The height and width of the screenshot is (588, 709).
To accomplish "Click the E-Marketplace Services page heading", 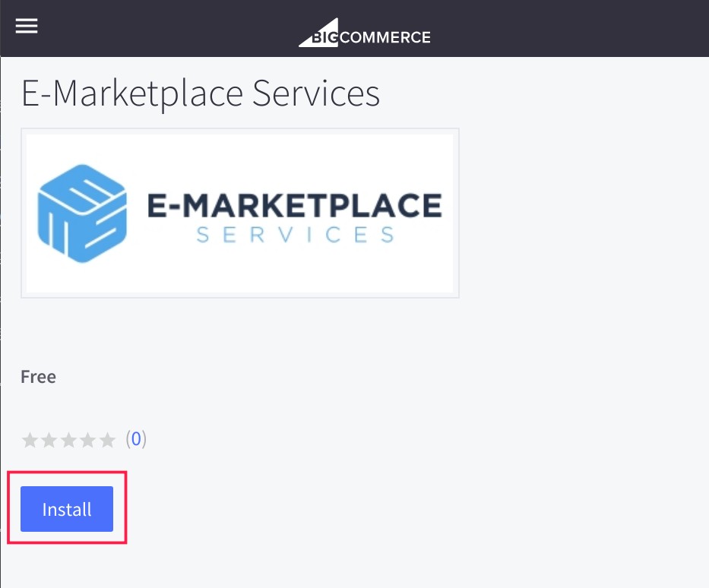I will tap(201, 94).
